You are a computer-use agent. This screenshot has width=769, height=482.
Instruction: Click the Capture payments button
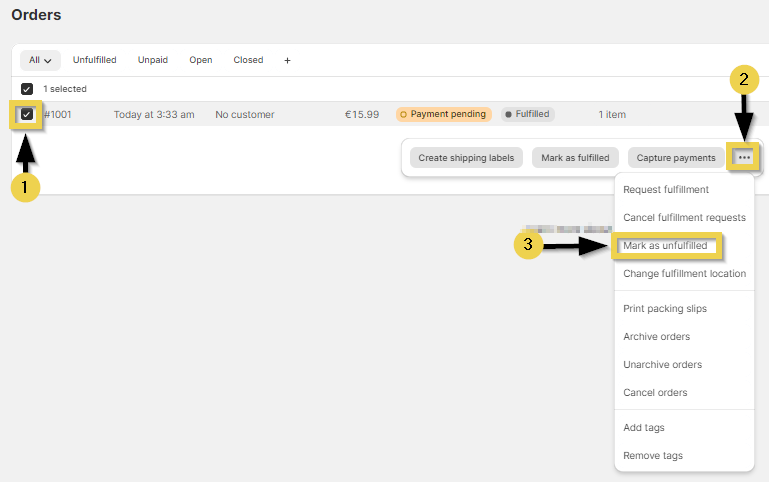tap(676, 158)
